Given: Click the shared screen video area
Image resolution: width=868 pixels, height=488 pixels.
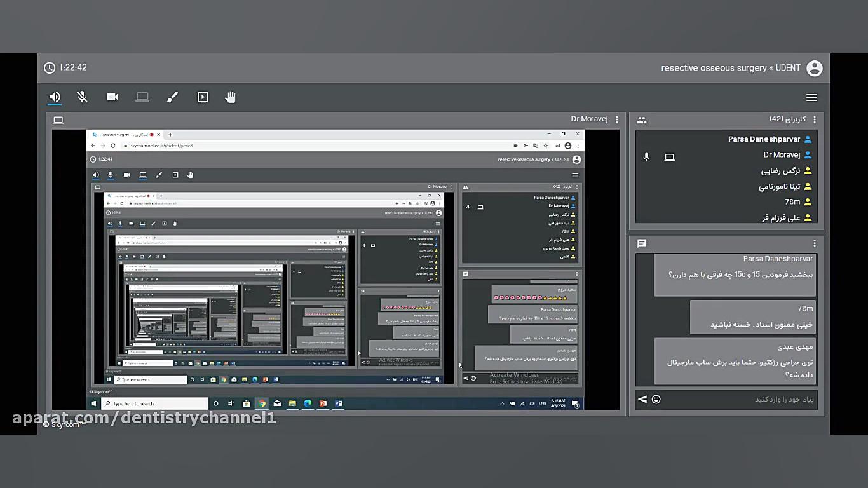Looking at the screenshot, I should click(x=335, y=270).
